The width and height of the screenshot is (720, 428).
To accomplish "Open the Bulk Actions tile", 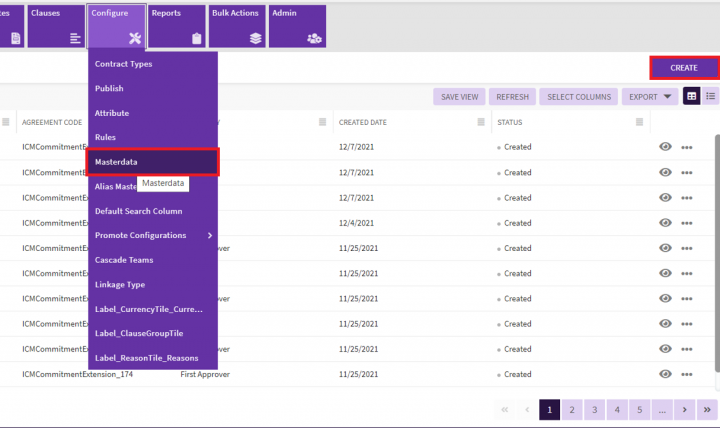I will coord(236,25).
